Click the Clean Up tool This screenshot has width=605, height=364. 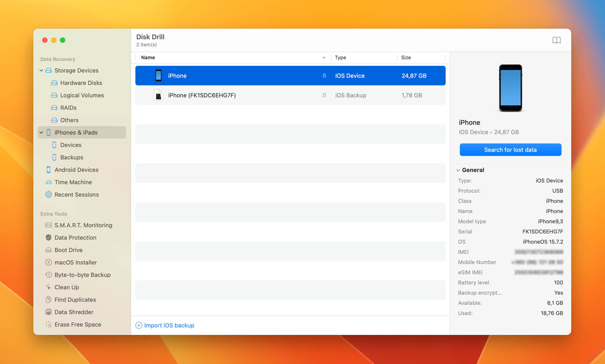click(67, 287)
